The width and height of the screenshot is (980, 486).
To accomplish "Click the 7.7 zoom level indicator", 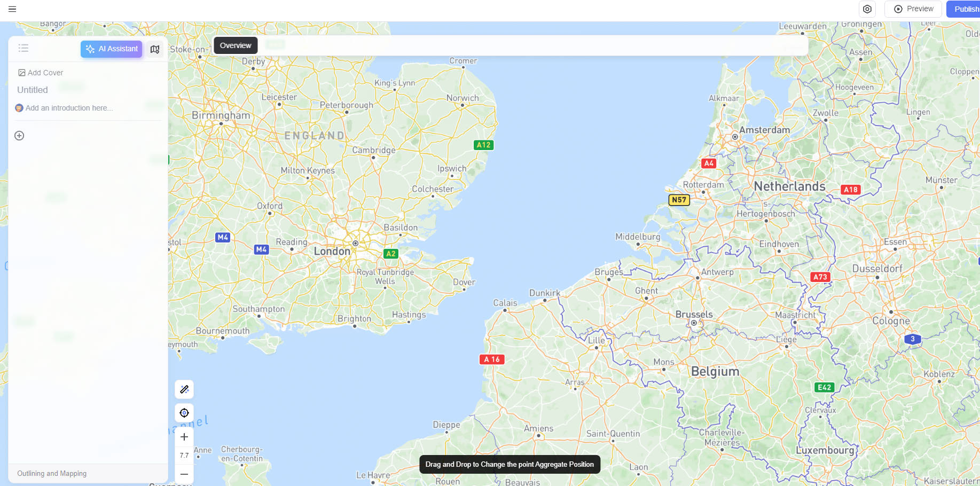I will 184,455.
